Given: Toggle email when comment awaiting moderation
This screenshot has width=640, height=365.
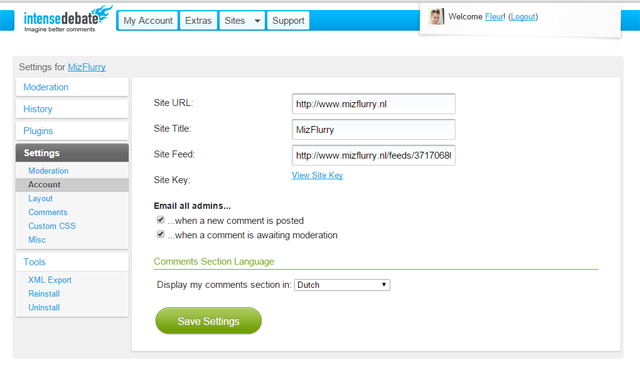Looking at the screenshot, I should click(x=161, y=234).
